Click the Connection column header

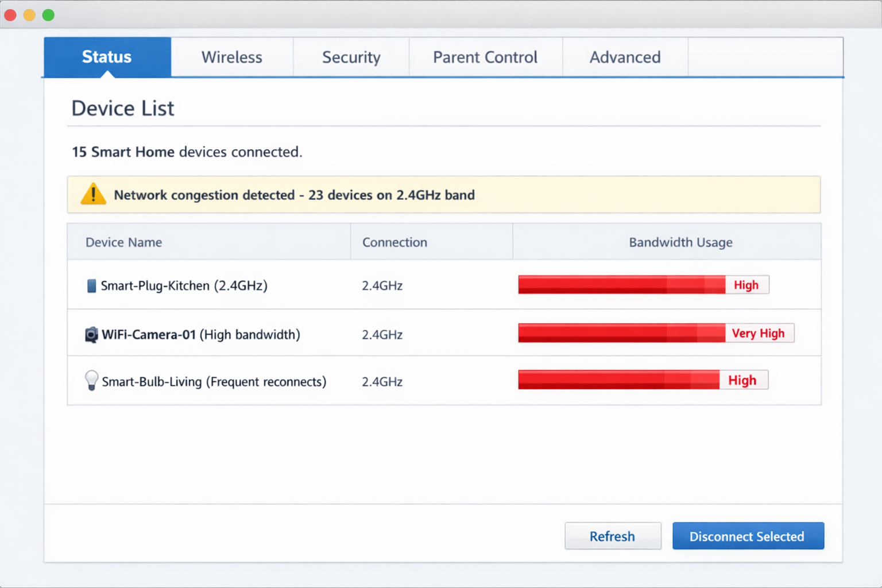pyautogui.click(x=394, y=242)
